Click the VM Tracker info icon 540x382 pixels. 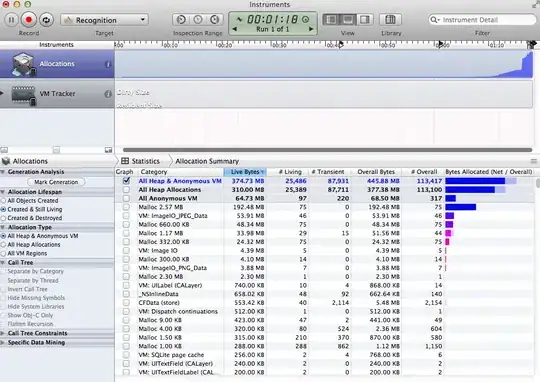108,94
